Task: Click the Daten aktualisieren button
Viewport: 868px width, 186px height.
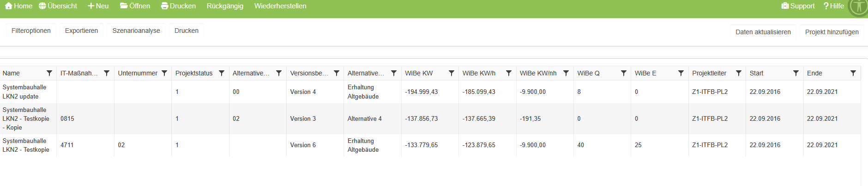Action: (x=763, y=32)
